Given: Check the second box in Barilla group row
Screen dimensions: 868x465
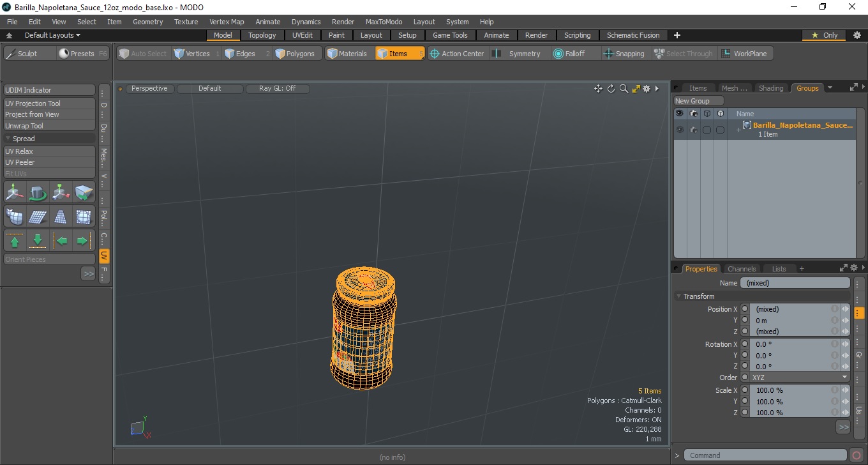Looking at the screenshot, I should pos(720,130).
